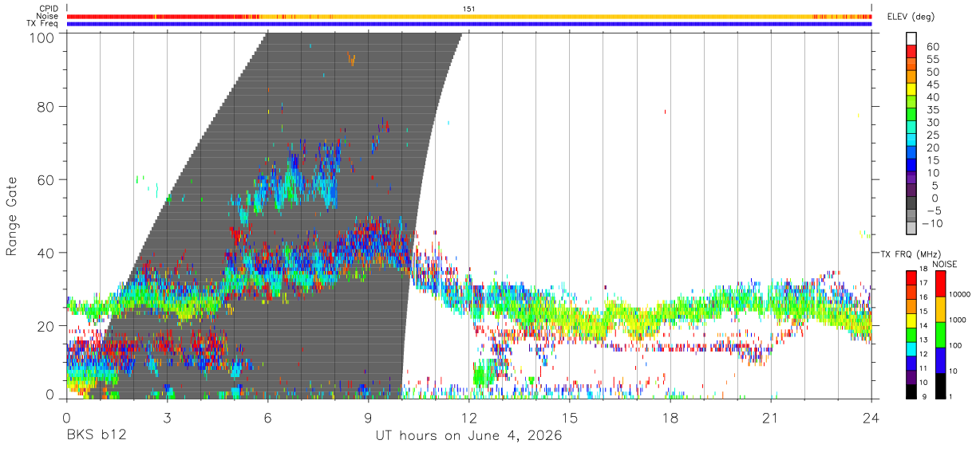Pick the cyan segment of TX FRQ bar
The height and width of the screenshot is (452, 980).
pos(912,348)
